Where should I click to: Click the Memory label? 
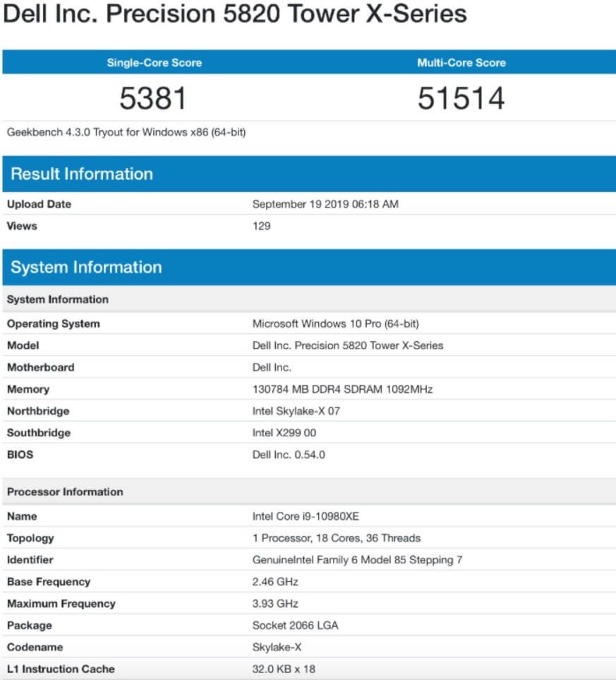pos(28,389)
